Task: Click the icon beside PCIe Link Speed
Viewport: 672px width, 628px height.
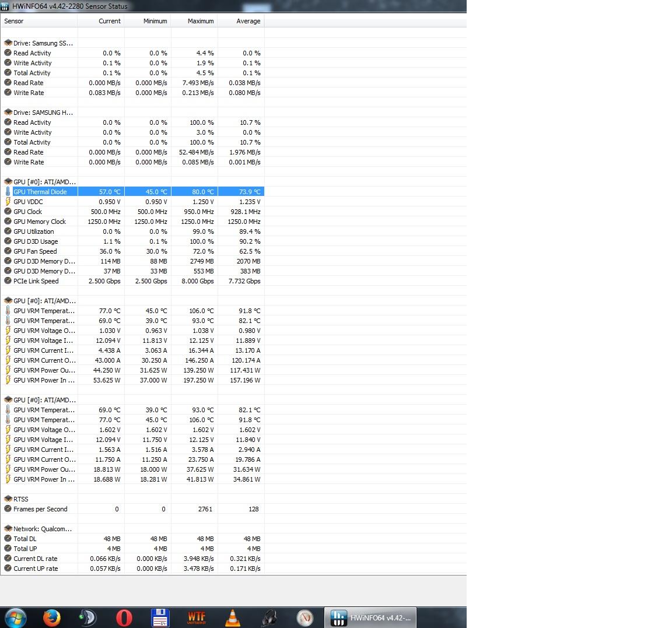Action: tap(8, 280)
